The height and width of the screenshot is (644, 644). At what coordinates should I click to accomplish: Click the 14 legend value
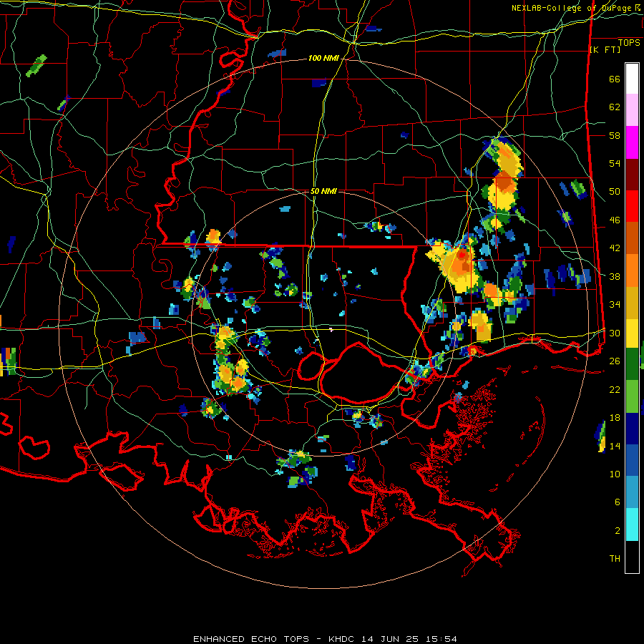tap(615, 446)
